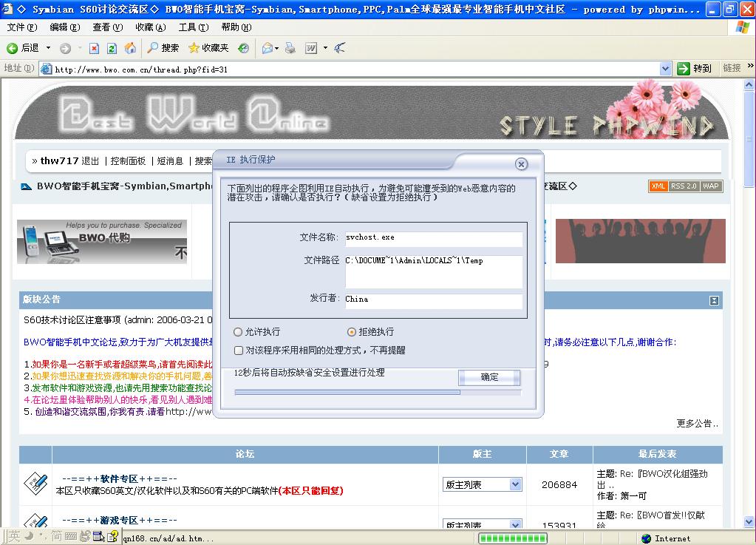
Task: Confirm the dialog with 确定 button
Action: [x=489, y=377]
